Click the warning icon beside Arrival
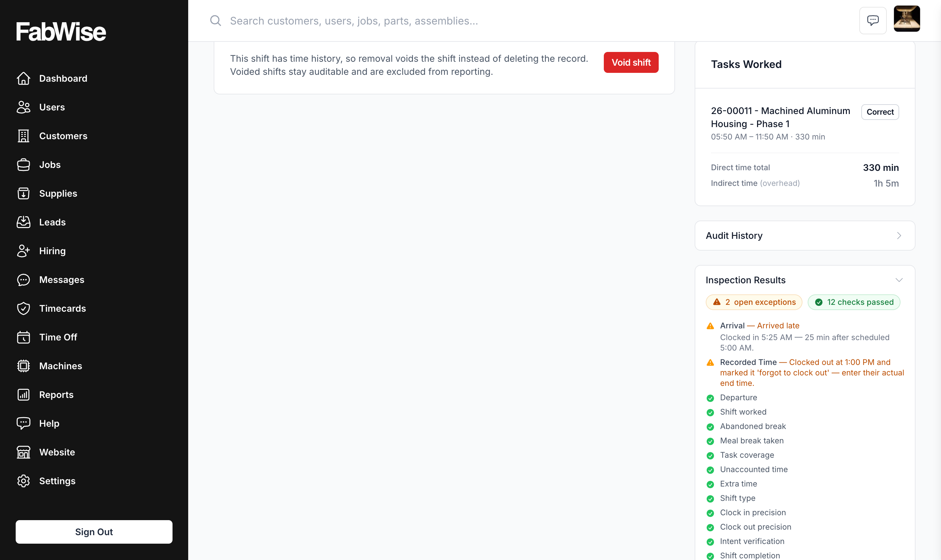 coord(710,326)
